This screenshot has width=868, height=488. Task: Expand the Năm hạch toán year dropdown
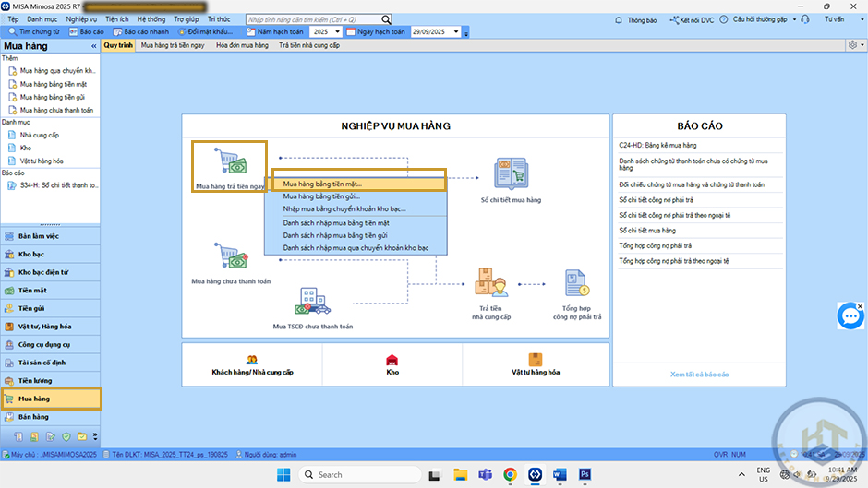pyautogui.click(x=337, y=32)
